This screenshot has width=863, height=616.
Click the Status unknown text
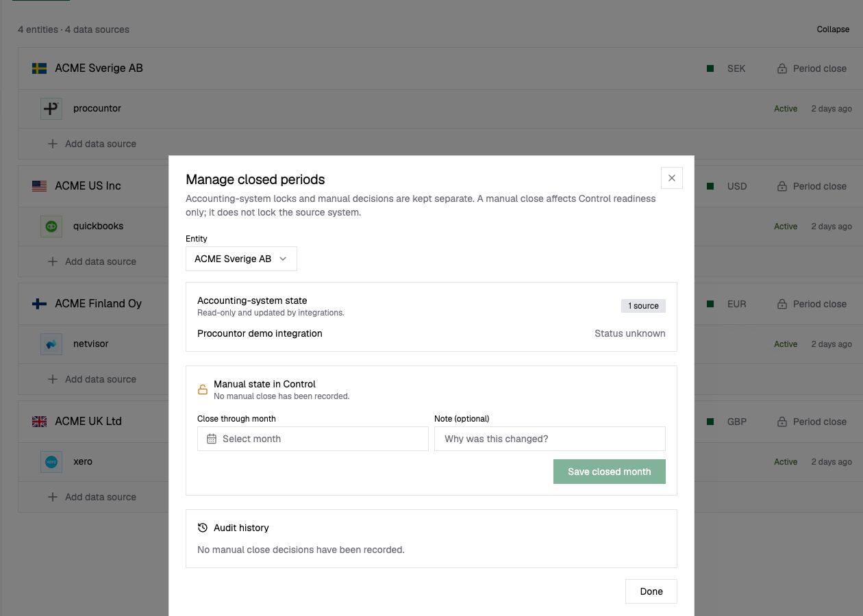[629, 333]
